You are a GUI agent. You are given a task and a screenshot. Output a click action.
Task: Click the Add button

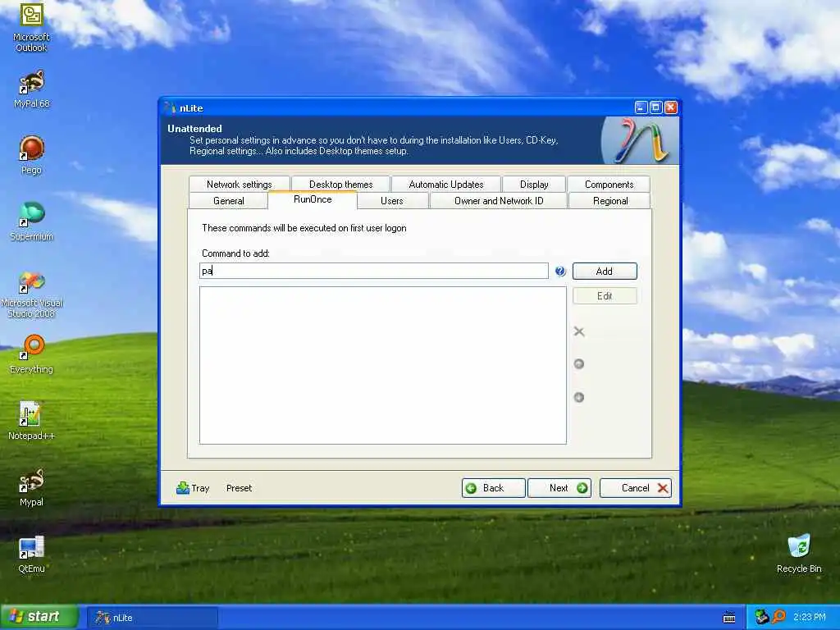tap(605, 271)
